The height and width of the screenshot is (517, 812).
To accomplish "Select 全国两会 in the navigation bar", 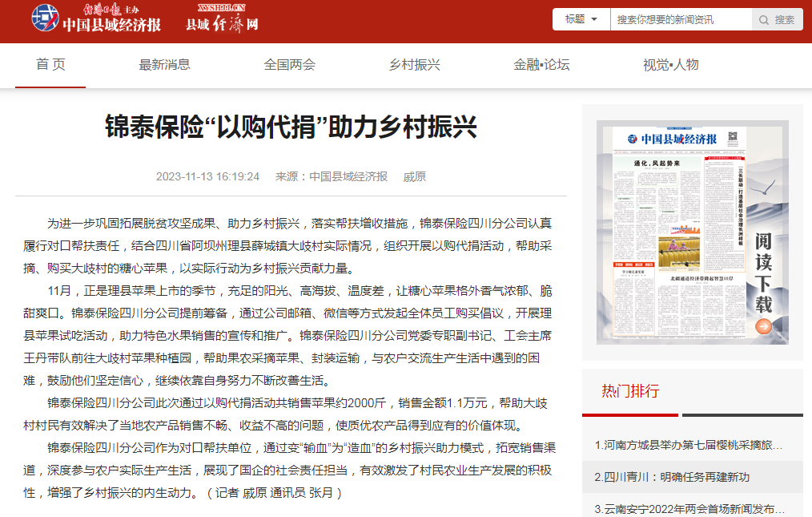I will (x=290, y=65).
